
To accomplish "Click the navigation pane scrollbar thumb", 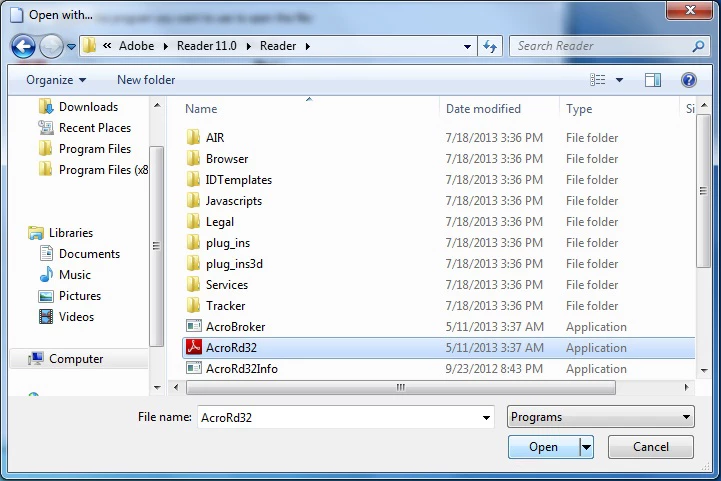I will point(156,246).
